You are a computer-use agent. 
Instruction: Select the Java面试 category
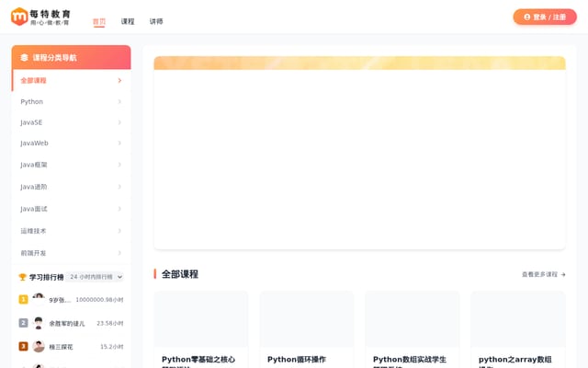click(72, 209)
